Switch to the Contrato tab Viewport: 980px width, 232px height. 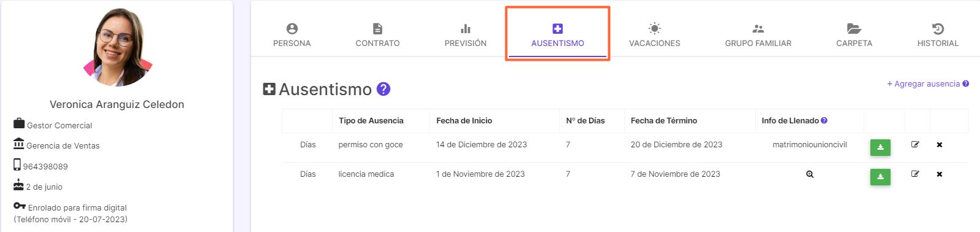(x=377, y=35)
